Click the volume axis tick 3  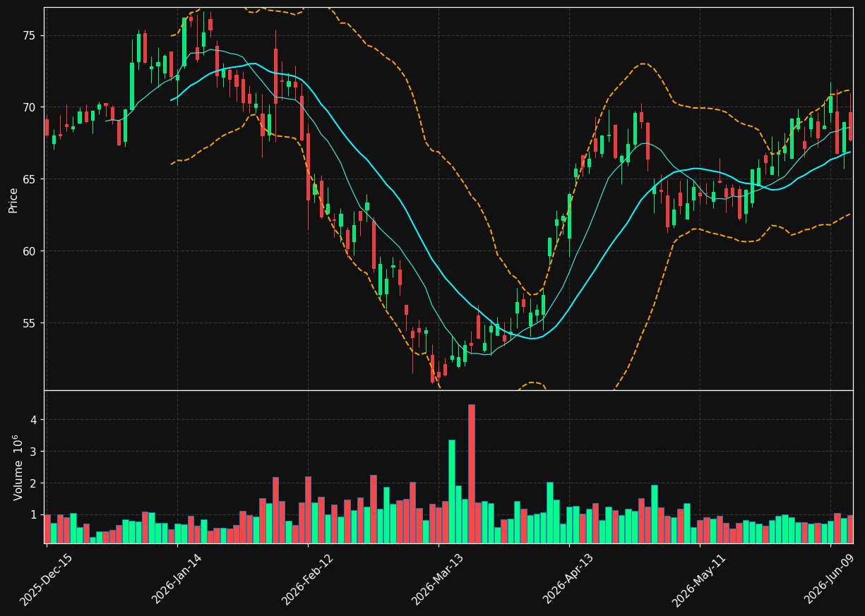[x=34, y=452]
